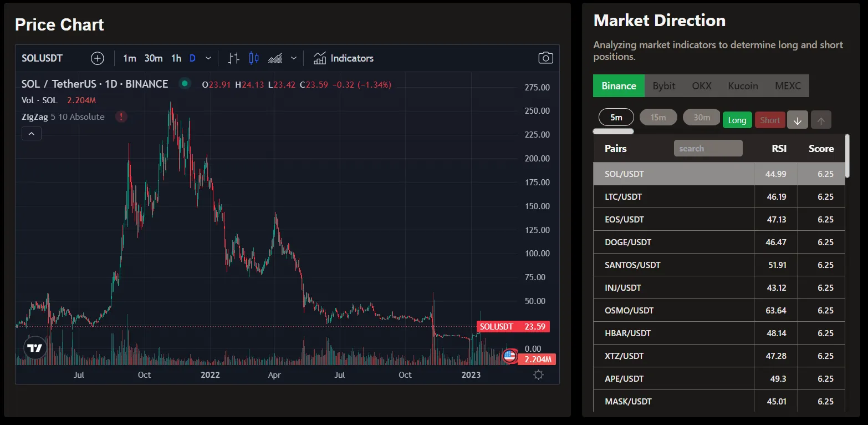The width and height of the screenshot is (868, 425).
Task: Select SANTOS/USDT pair row
Action: click(719, 265)
